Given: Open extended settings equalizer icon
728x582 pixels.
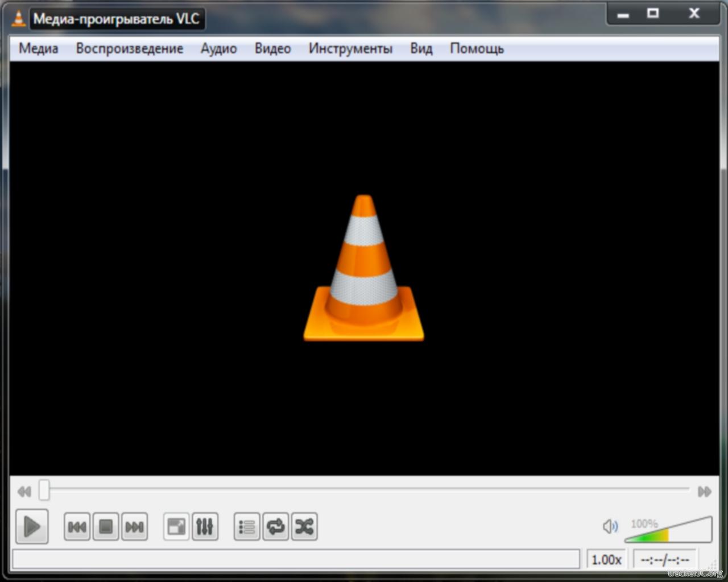Looking at the screenshot, I should pyautogui.click(x=205, y=527).
